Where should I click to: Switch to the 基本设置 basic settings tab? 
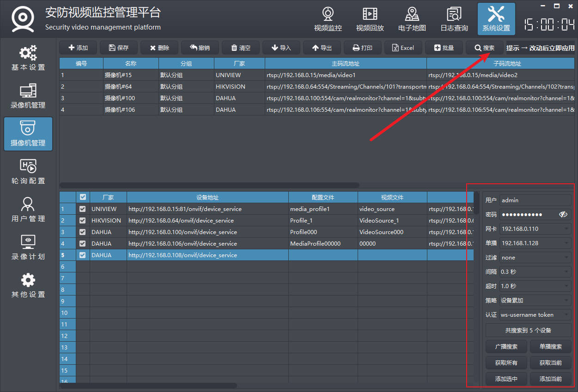coord(28,59)
